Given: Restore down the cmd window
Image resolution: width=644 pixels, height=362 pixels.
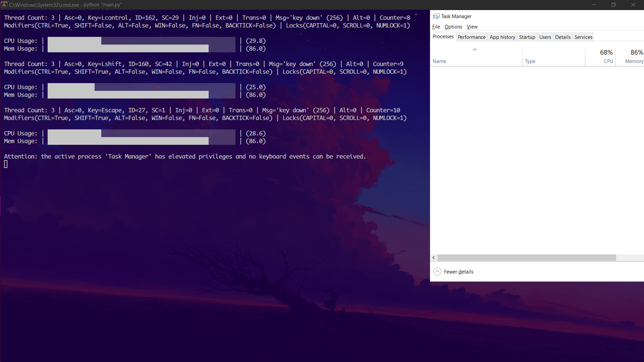Looking at the screenshot, I should coord(613,5).
